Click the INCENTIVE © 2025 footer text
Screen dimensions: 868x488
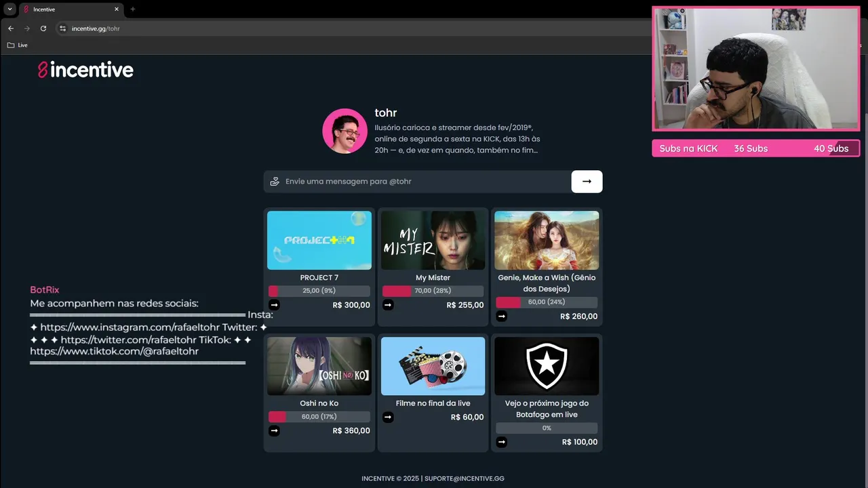[390, 479]
